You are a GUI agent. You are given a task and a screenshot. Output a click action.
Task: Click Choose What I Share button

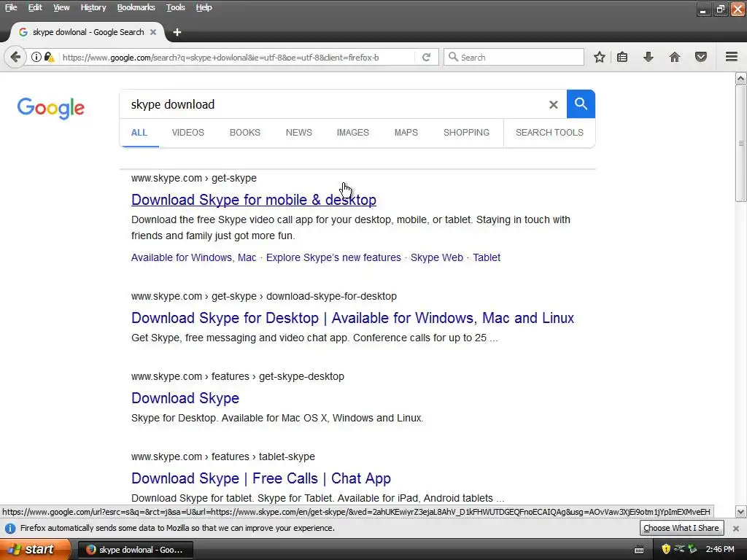pos(681,528)
